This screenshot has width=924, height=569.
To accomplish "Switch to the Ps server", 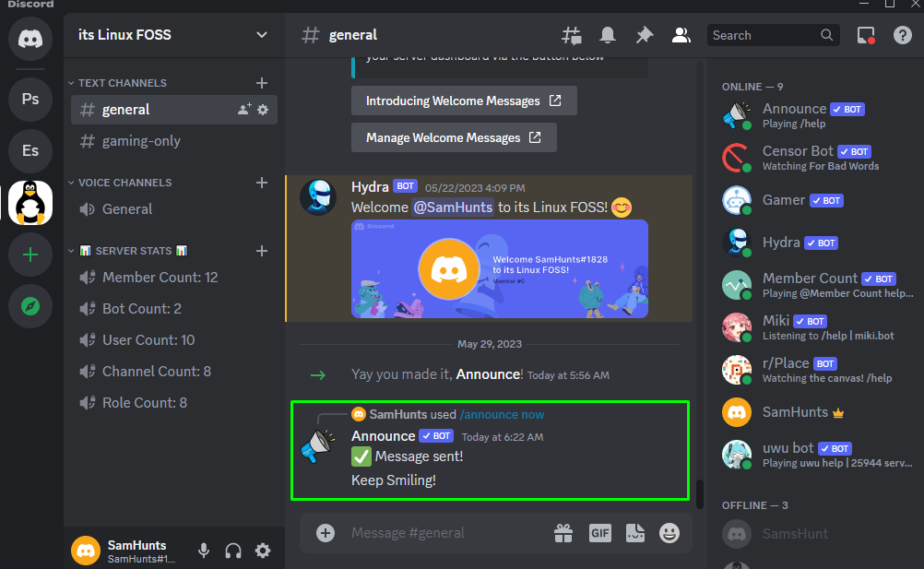I will tap(30, 99).
